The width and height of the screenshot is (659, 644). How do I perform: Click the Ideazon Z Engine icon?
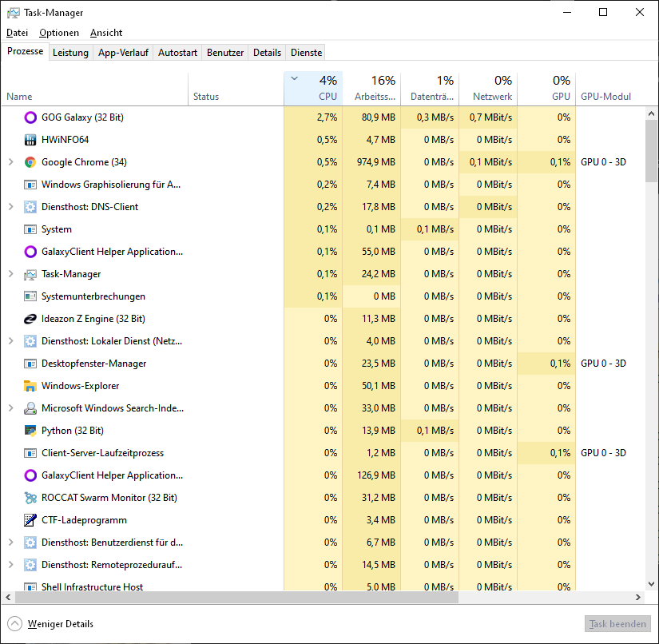point(30,319)
